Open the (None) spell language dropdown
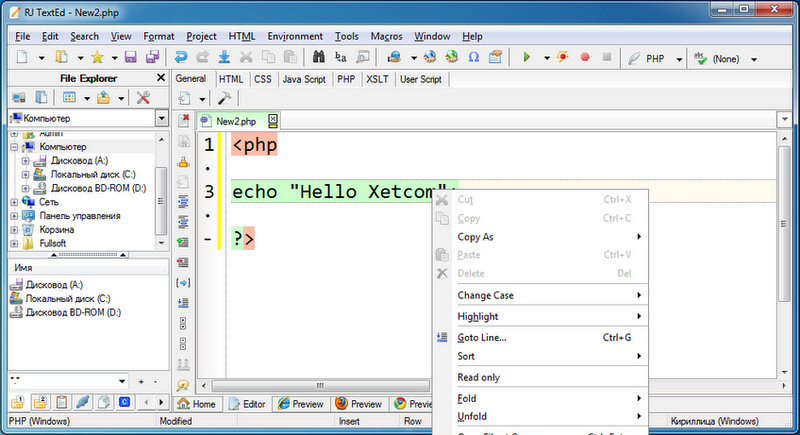Image resolution: width=800 pixels, height=435 pixels. (754, 60)
